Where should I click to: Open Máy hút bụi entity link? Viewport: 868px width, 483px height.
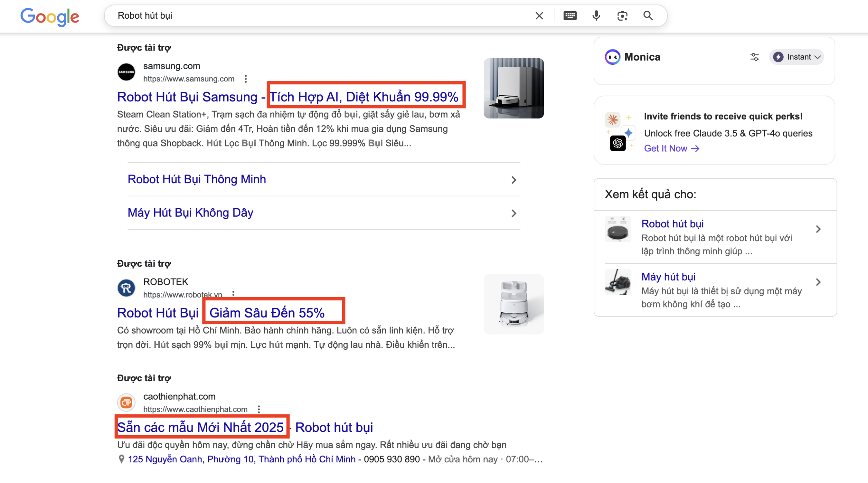(668, 277)
